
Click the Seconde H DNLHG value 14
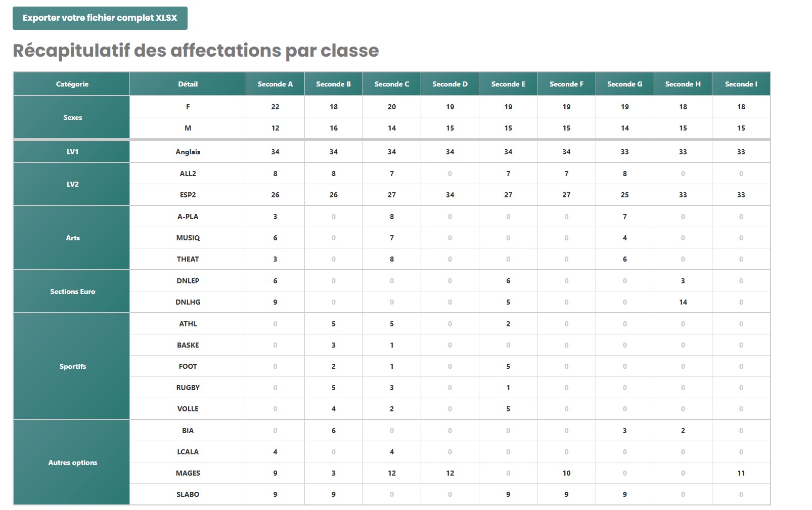point(683,302)
